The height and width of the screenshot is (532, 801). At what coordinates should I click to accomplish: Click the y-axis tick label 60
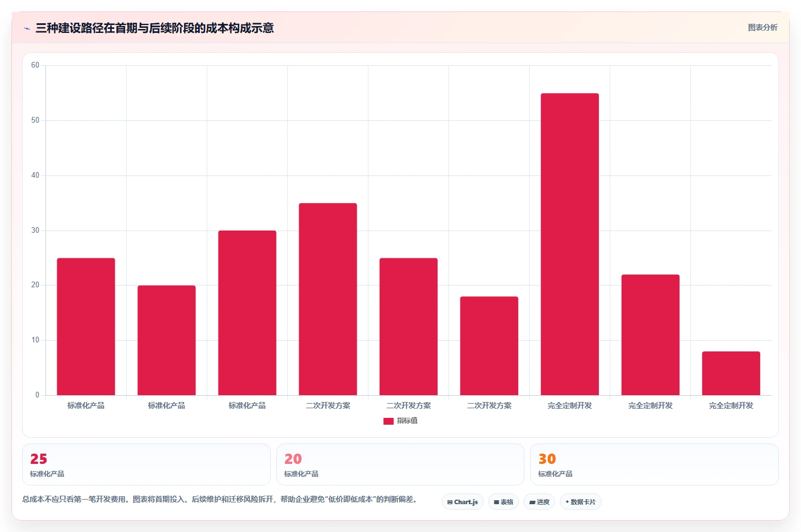click(x=35, y=65)
